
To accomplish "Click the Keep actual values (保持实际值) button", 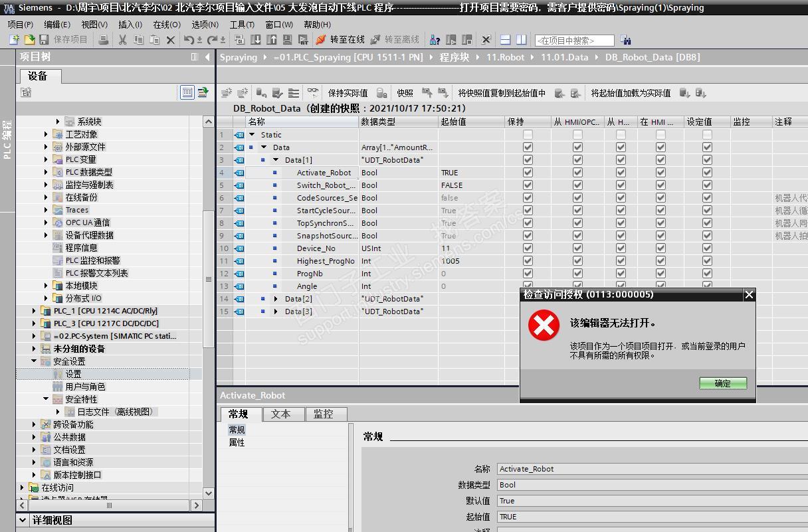I will click(x=348, y=93).
